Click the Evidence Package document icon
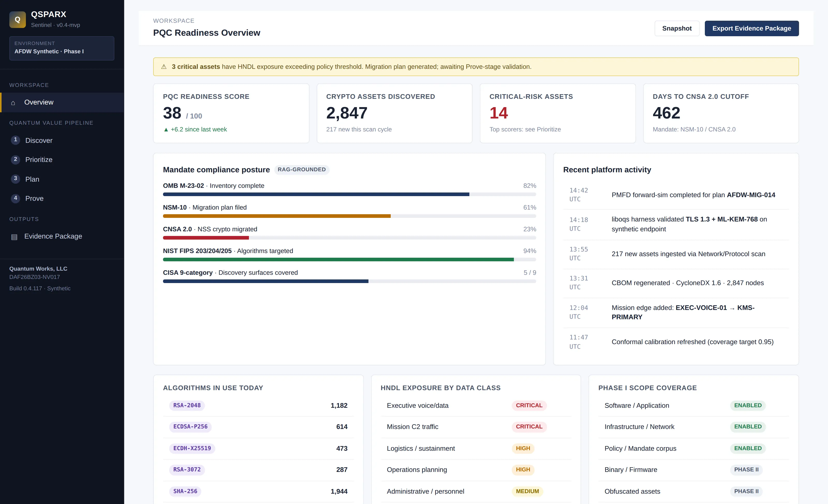 click(14, 237)
